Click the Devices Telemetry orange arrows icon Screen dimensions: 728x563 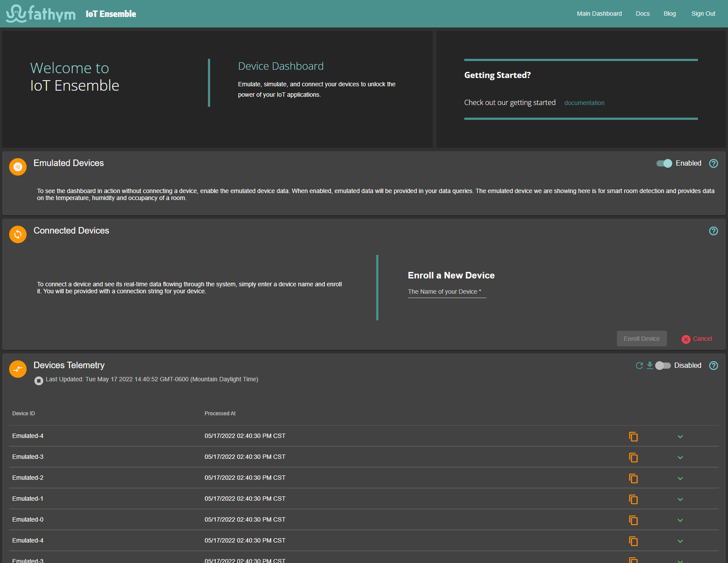[18, 369]
